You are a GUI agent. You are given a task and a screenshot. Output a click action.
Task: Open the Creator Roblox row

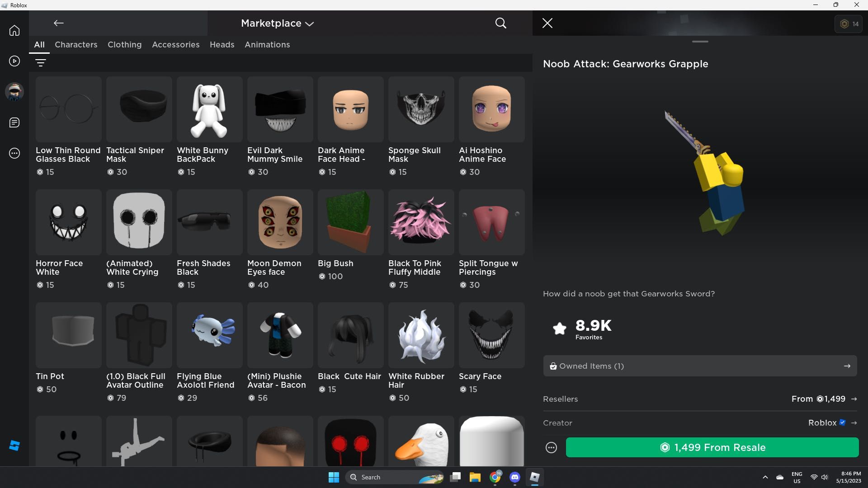point(700,423)
